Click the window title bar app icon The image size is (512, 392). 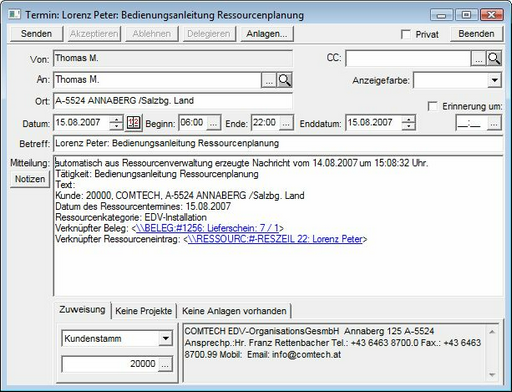pos(14,14)
